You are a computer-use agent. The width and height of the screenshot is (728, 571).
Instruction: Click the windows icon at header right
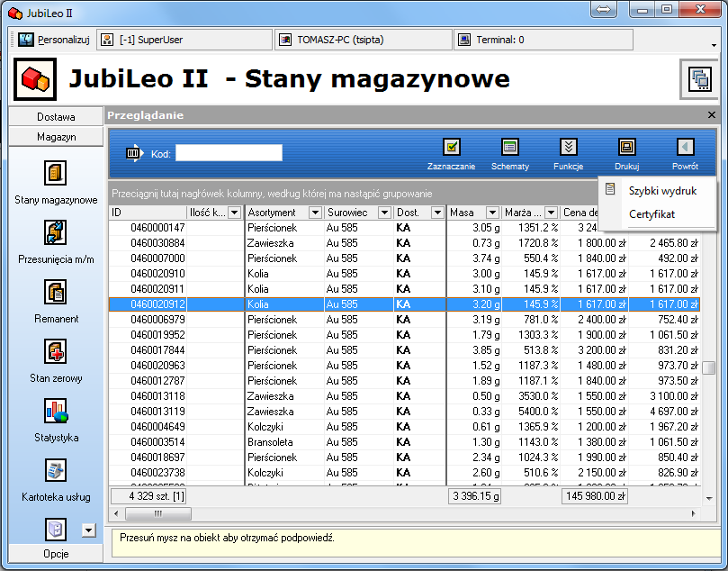click(x=700, y=79)
